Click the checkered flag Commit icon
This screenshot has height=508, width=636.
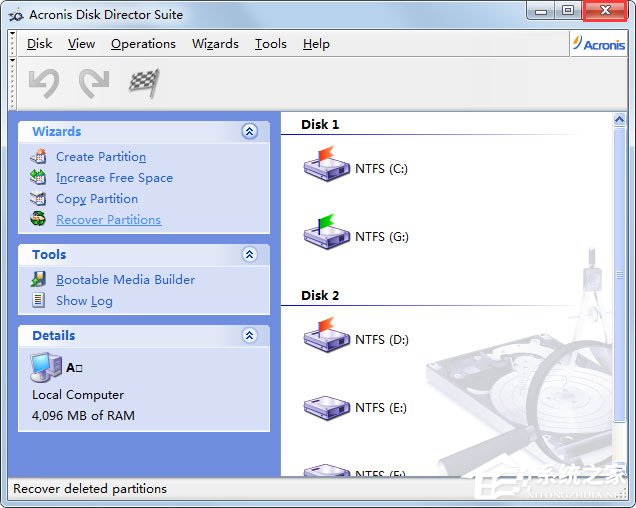coord(144,83)
